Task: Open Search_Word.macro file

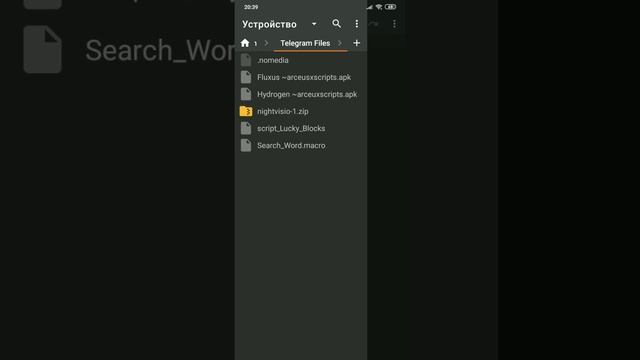Action: (x=301, y=146)
